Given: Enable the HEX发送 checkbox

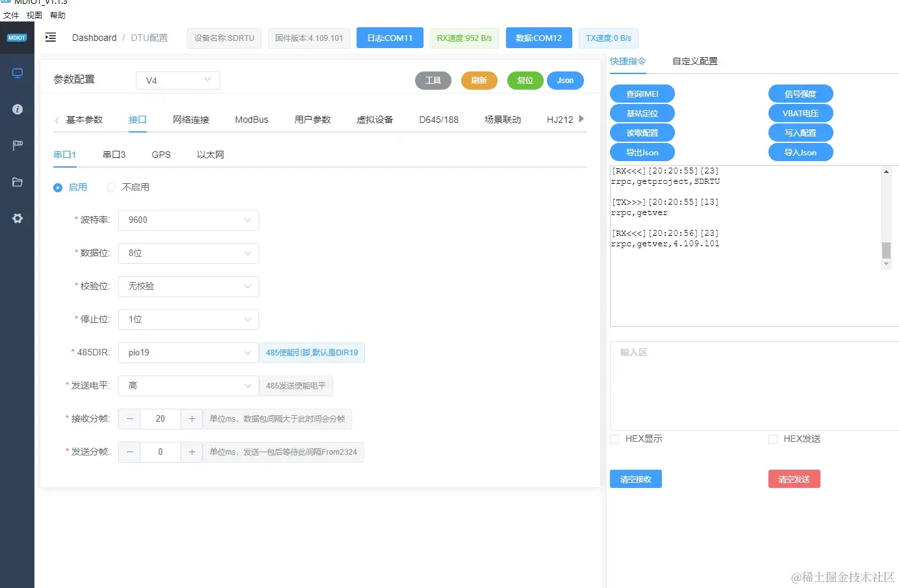Looking at the screenshot, I should (773, 439).
